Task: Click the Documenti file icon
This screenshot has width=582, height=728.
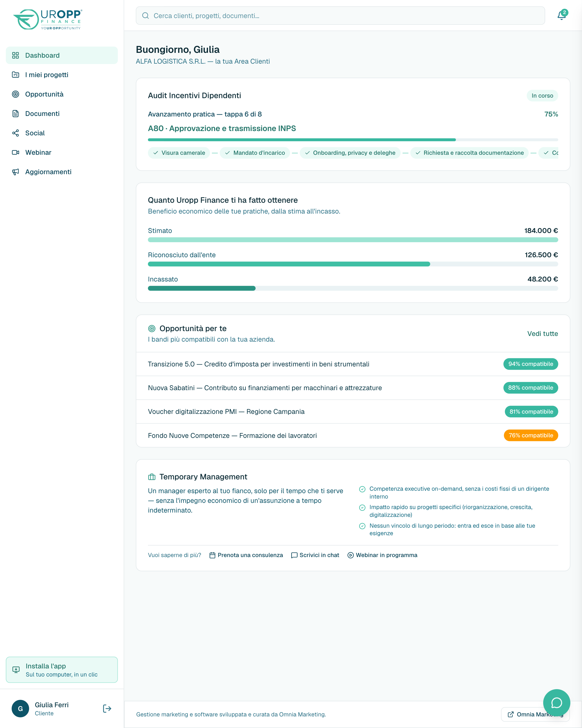Action: [16, 114]
